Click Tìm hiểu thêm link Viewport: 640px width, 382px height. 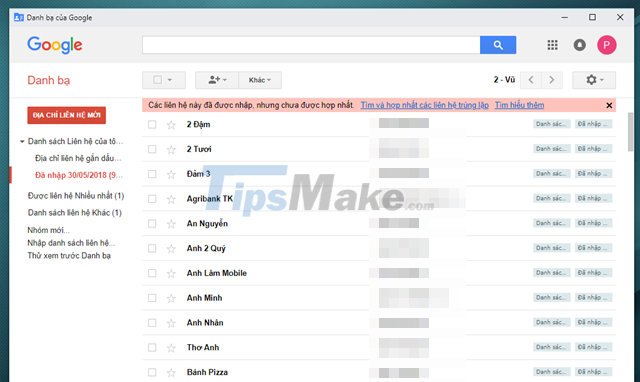point(519,105)
